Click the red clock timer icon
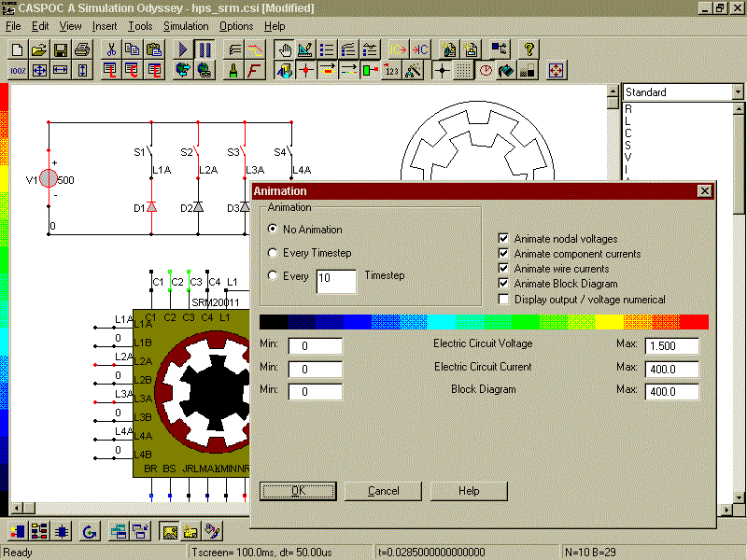 (x=486, y=71)
